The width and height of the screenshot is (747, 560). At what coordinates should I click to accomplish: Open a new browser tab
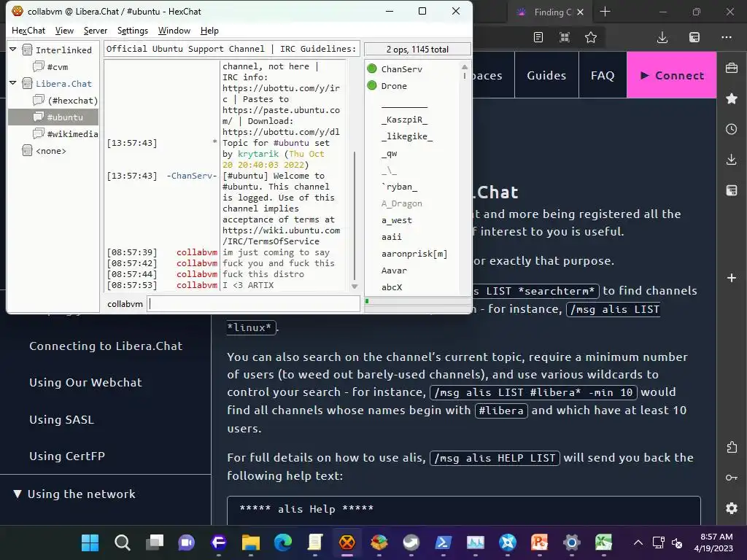(x=605, y=12)
